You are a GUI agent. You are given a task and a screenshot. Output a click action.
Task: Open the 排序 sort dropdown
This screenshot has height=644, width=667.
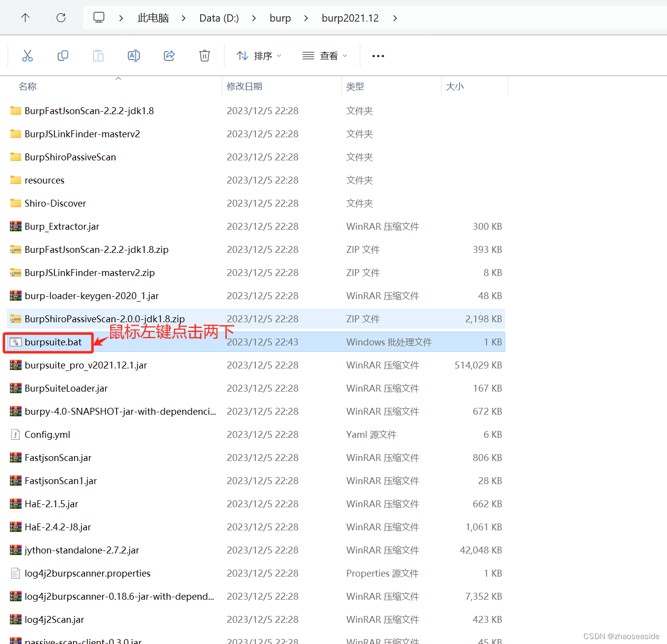click(x=259, y=56)
